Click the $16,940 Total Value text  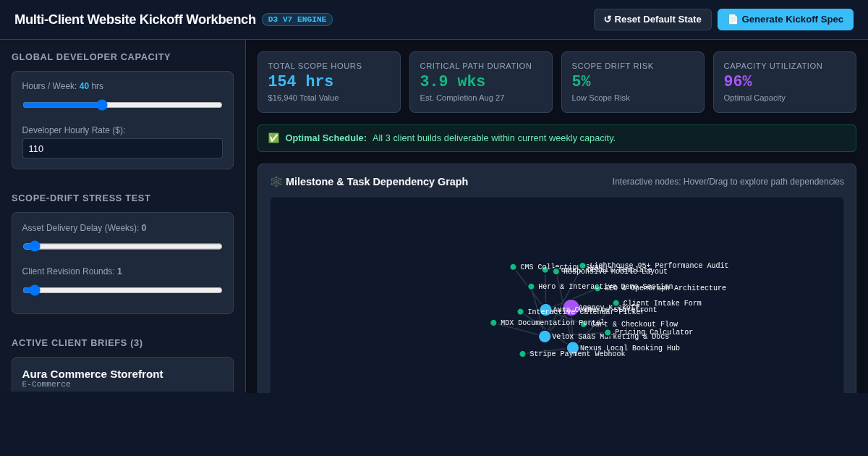[x=303, y=98]
